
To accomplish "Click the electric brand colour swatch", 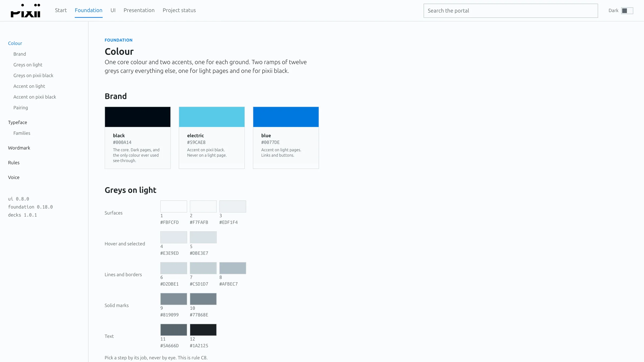I will pos(212,117).
